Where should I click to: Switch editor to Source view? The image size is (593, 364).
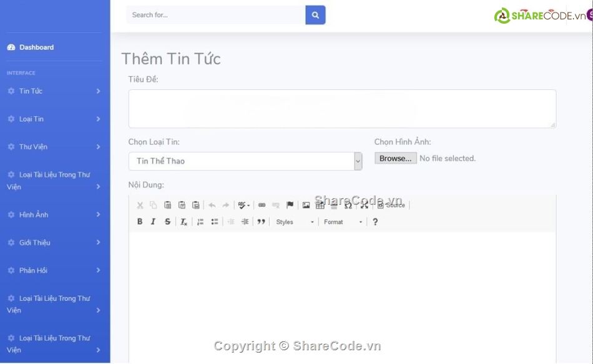(391, 205)
